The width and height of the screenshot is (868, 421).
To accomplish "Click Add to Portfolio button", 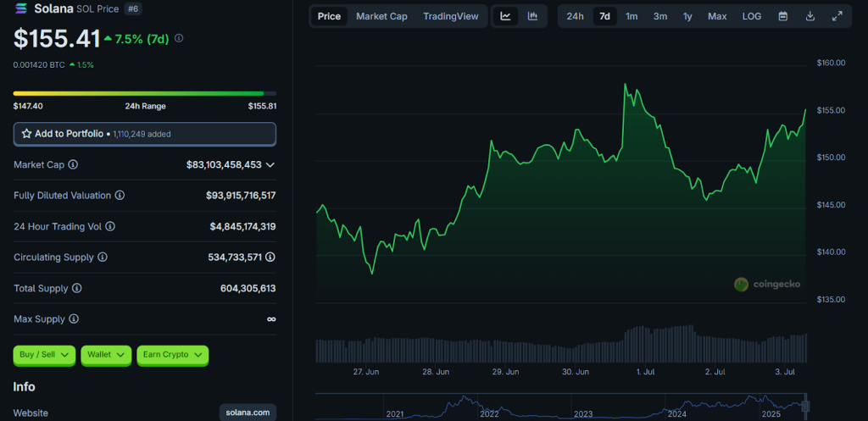I will tap(144, 134).
